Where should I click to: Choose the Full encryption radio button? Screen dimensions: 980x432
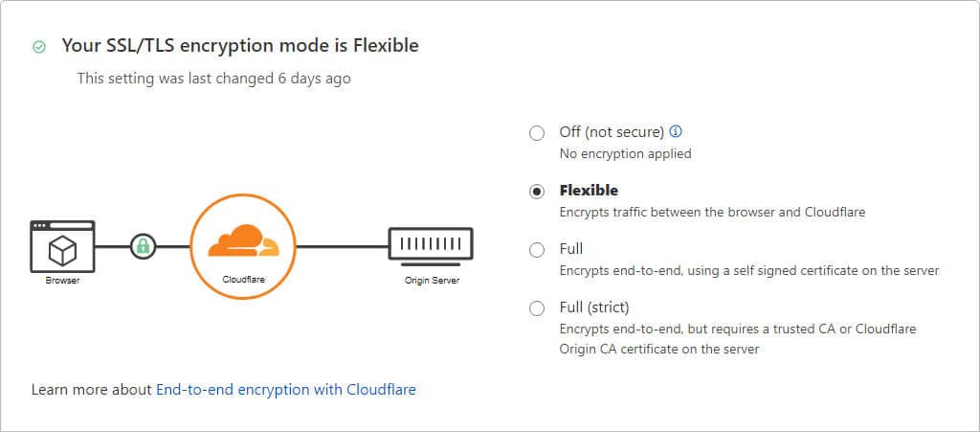537,250
